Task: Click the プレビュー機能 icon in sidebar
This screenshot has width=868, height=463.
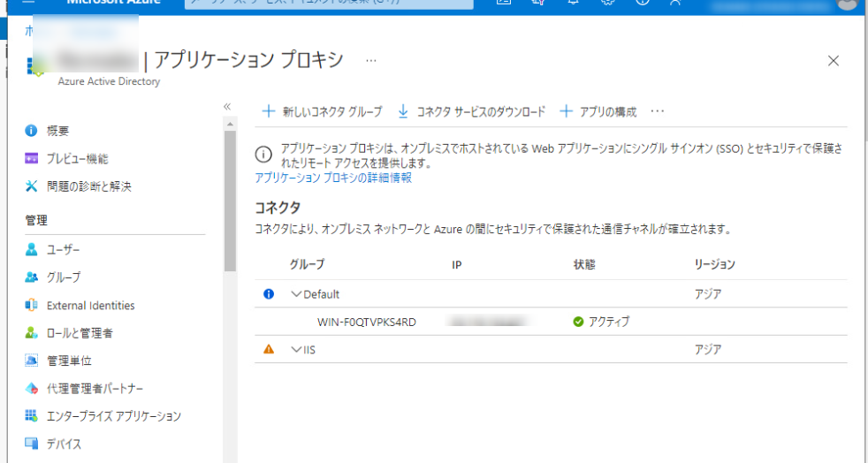Action: point(32,159)
